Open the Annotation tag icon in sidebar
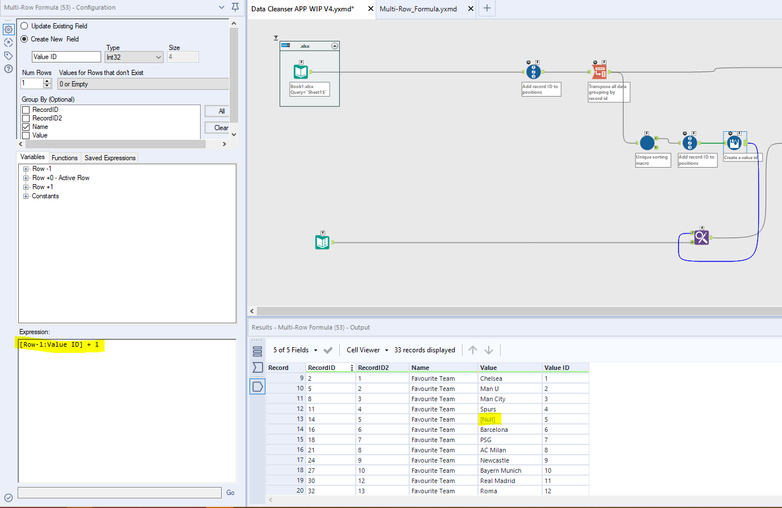This screenshot has width=782, height=508. point(8,55)
